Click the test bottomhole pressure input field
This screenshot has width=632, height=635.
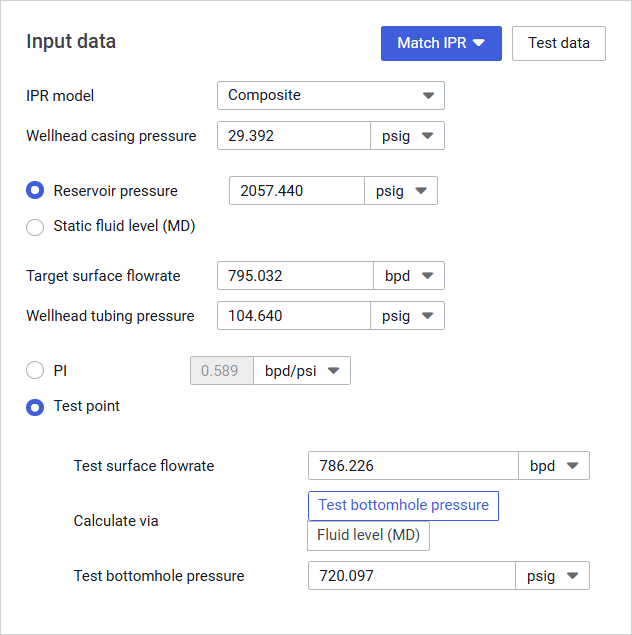tap(411, 576)
